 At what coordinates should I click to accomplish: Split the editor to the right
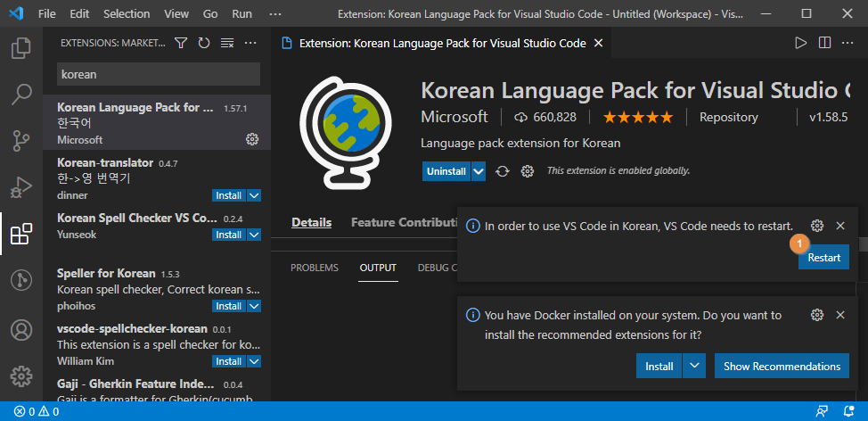pyautogui.click(x=824, y=43)
